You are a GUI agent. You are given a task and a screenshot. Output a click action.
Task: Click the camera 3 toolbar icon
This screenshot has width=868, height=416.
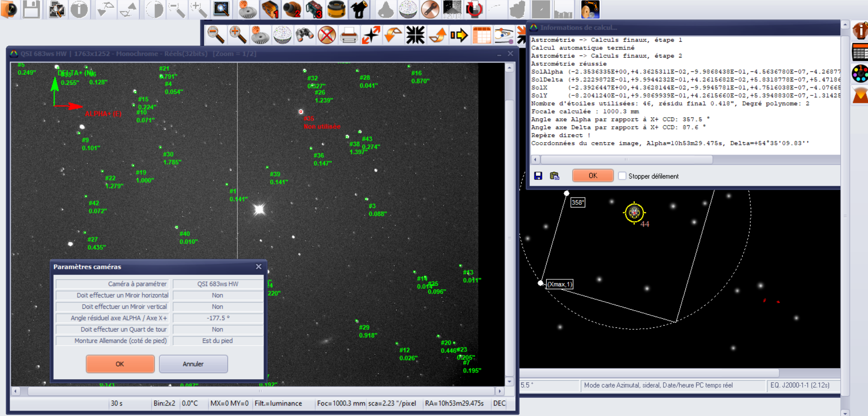coord(314,10)
